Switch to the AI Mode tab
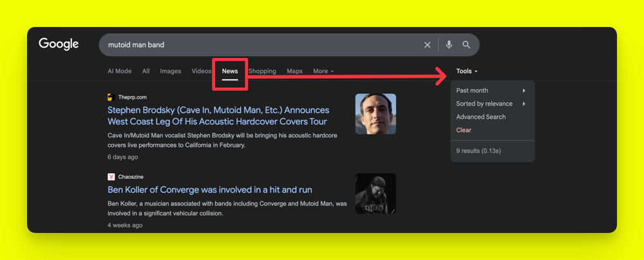The height and width of the screenshot is (260, 644). click(x=119, y=71)
